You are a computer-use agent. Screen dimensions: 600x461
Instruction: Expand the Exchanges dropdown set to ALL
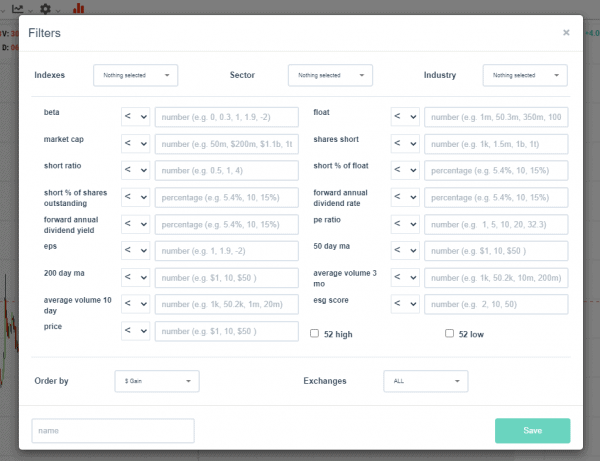tap(425, 381)
